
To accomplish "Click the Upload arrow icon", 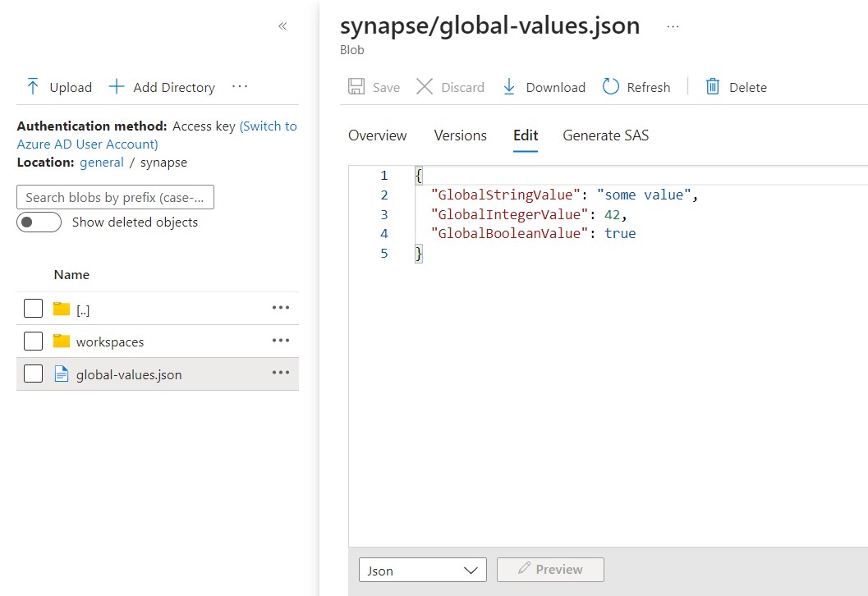I will click(33, 86).
